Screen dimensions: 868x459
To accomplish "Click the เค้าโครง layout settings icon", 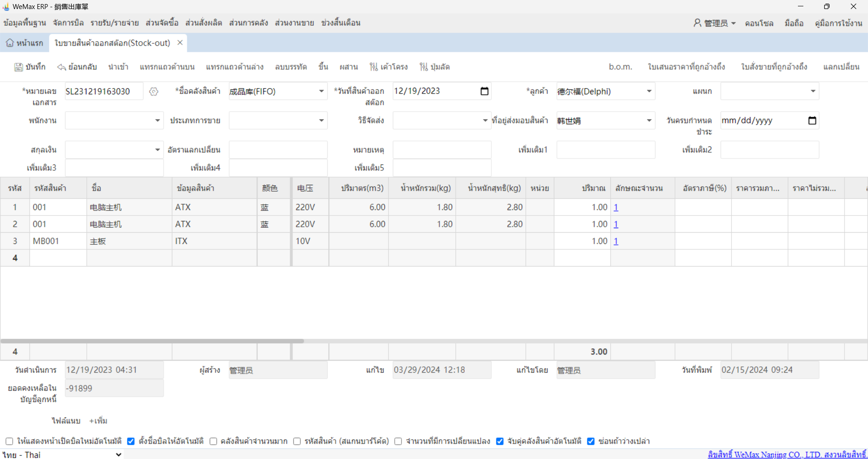I will (373, 67).
